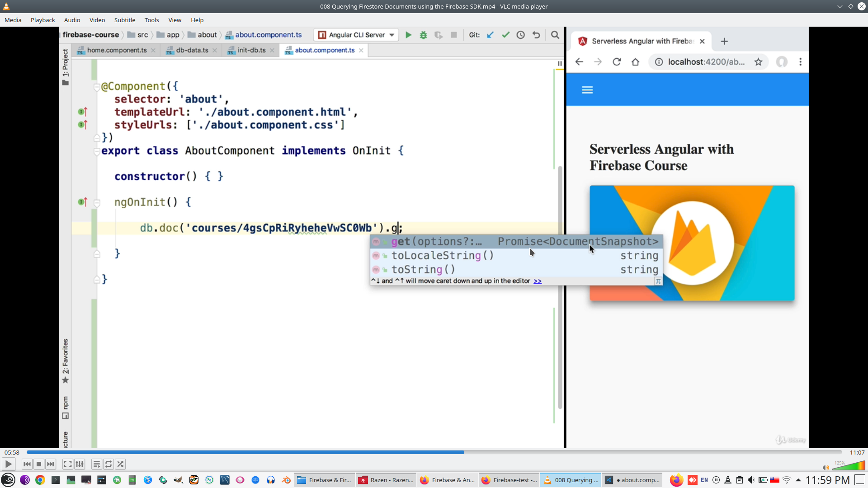The width and height of the screenshot is (868, 488).
Task: Open the Subtitle menu
Action: tap(124, 20)
